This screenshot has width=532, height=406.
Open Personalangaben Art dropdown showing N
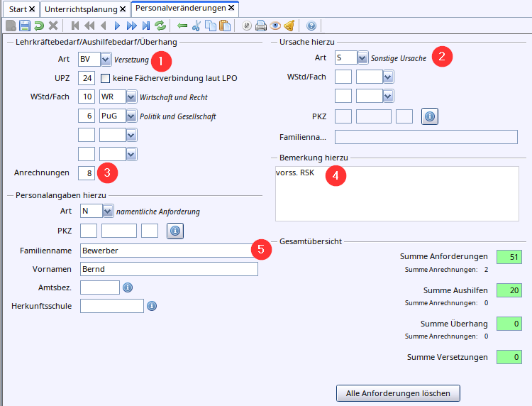tap(108, 211)
